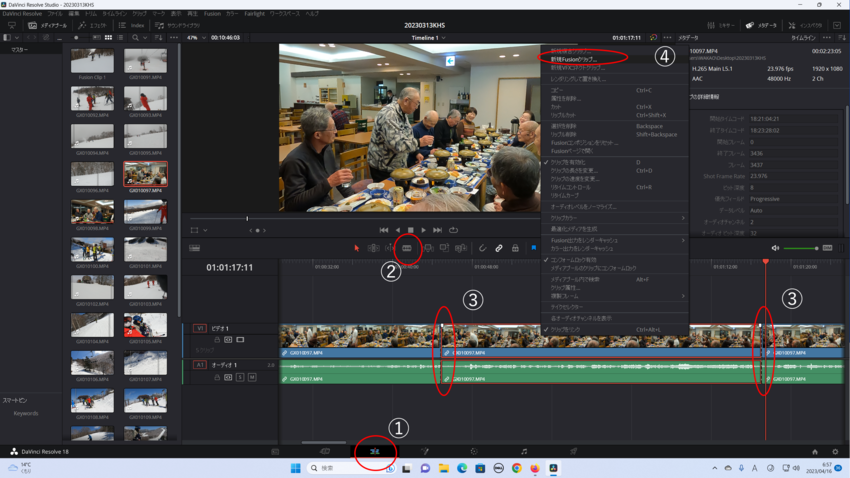Play the timeline forward
The height and width of the screenshot is (478, 850).
click(423, 230)
